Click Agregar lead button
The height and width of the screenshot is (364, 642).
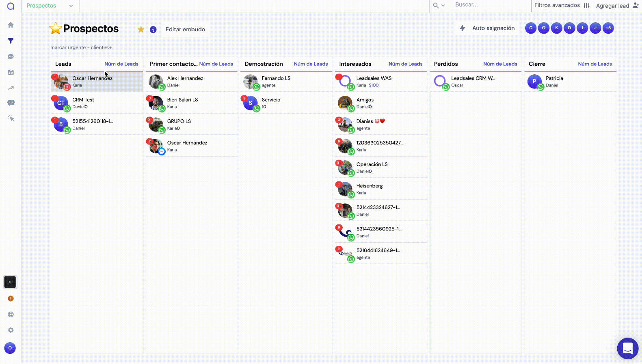point(617,6)
